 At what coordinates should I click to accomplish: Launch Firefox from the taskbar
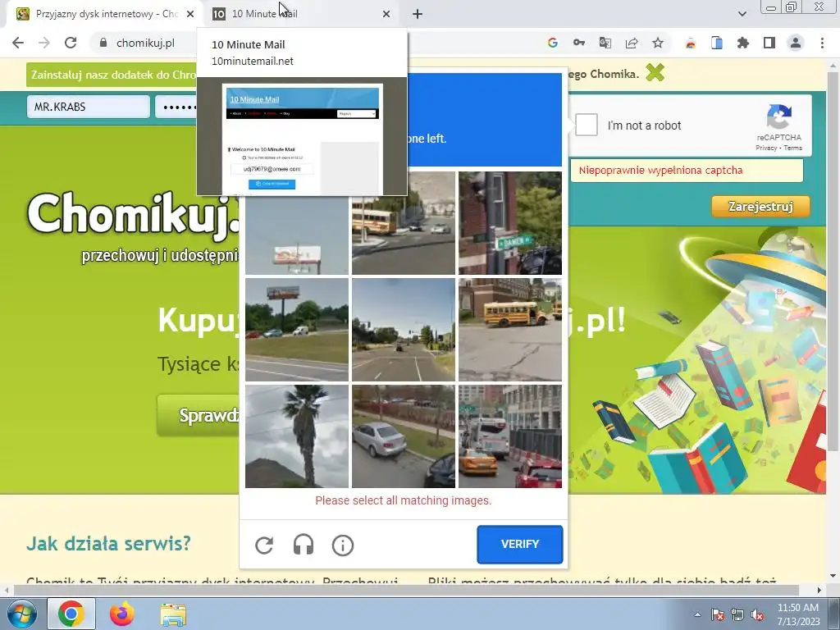122,614
